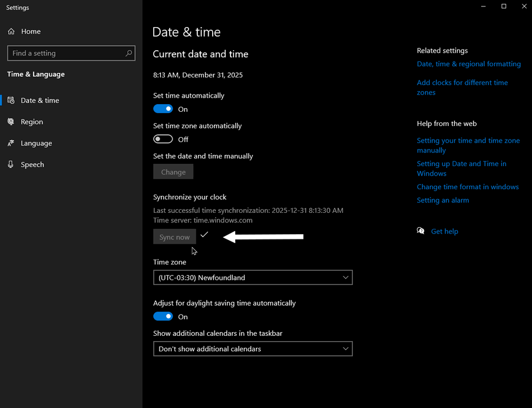532x408 pixels.
Task: Open Change time format in windows link
Action: click(467, 187)
